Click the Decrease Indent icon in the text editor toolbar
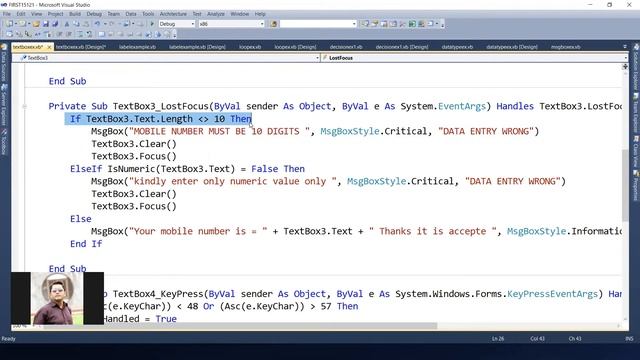This screenshot has height=360, width=640. point(59,34)
